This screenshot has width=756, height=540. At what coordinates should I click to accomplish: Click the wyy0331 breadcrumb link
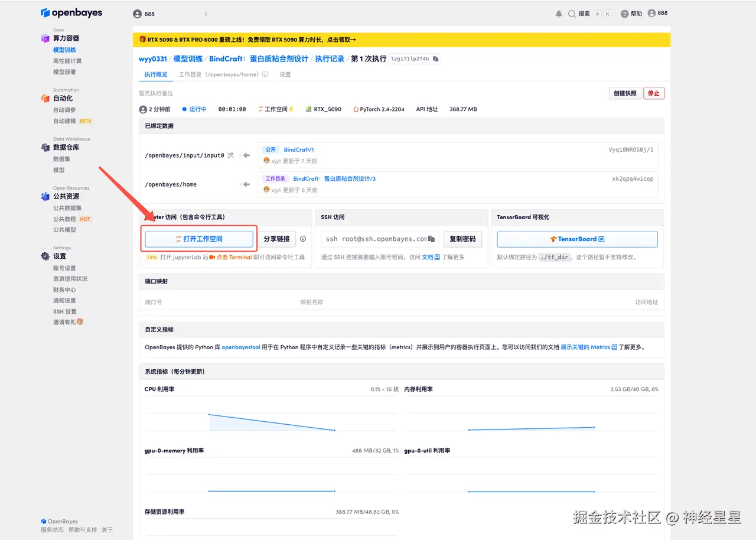(153, 59)
